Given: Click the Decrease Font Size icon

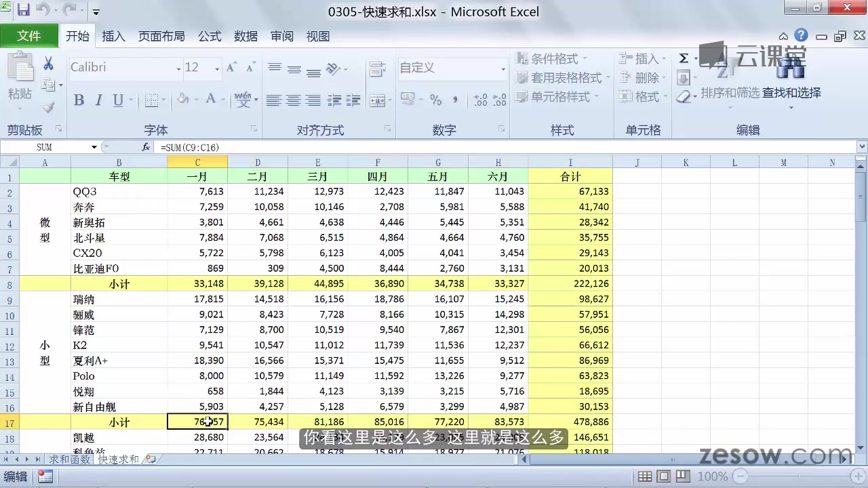Looking at the screenshot, I should click(x=250, y=68).
